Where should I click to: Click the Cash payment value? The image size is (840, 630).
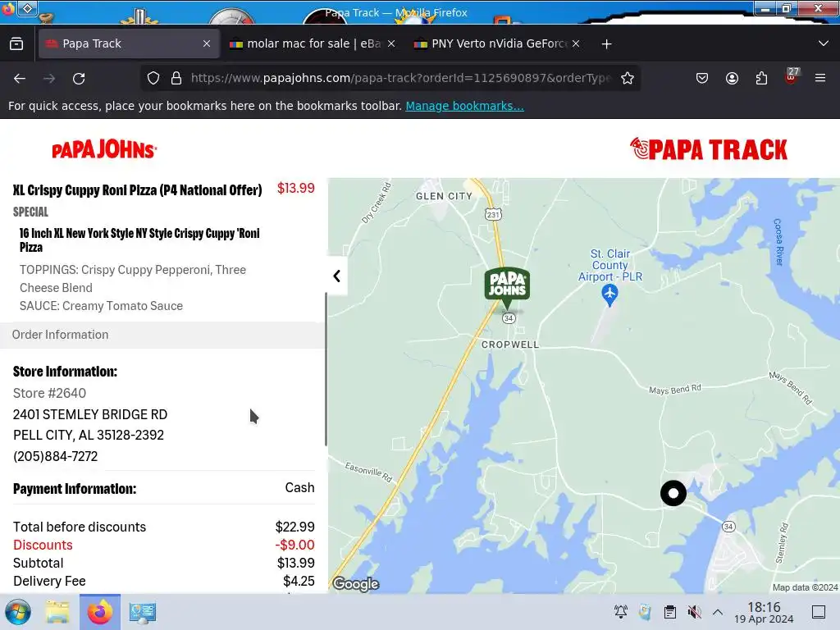299,487
